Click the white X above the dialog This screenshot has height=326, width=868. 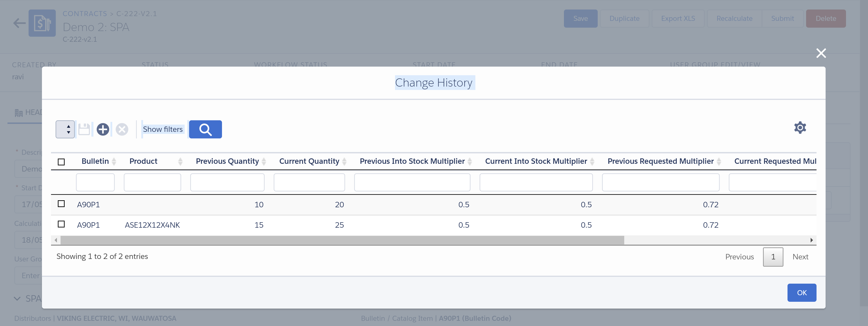pos(821,53)
